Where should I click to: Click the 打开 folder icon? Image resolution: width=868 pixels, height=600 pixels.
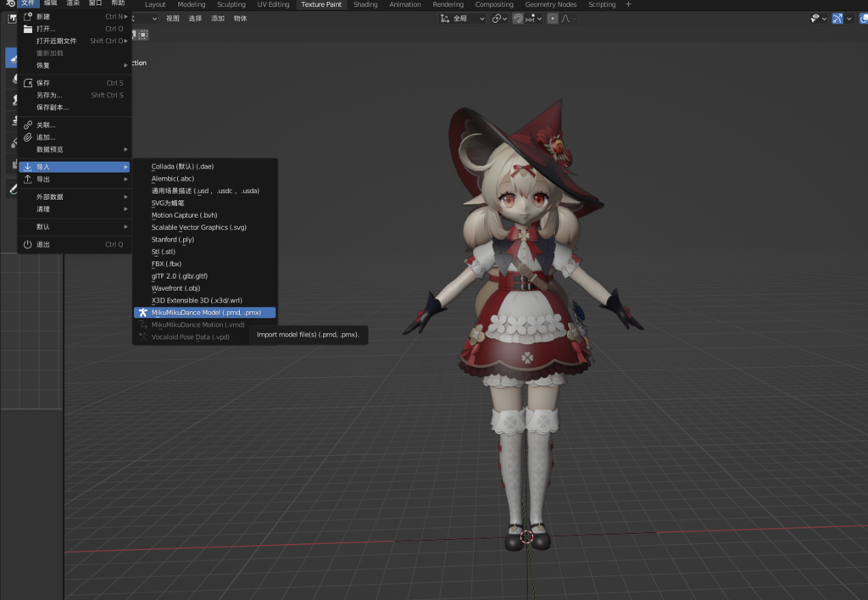pyautogui.click(x=28, y=29)
